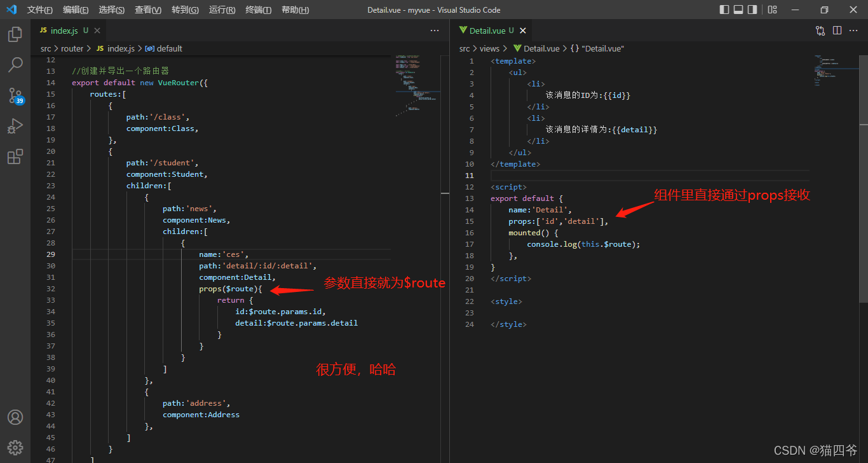Toggle secondary side bar layout icon

[752, 10]
